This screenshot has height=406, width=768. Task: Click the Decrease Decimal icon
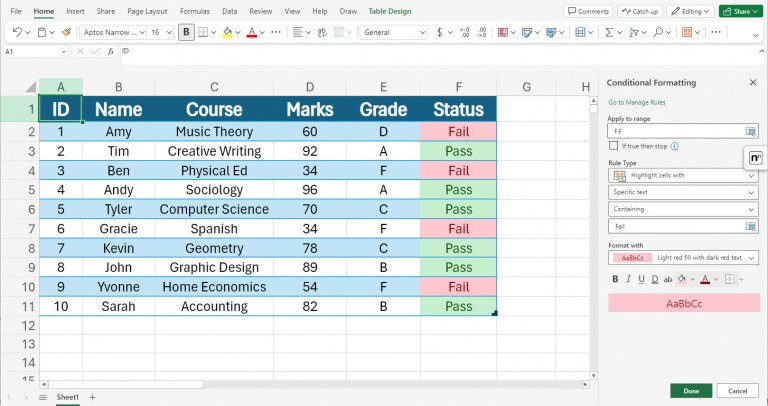click(x=481, y=32)
